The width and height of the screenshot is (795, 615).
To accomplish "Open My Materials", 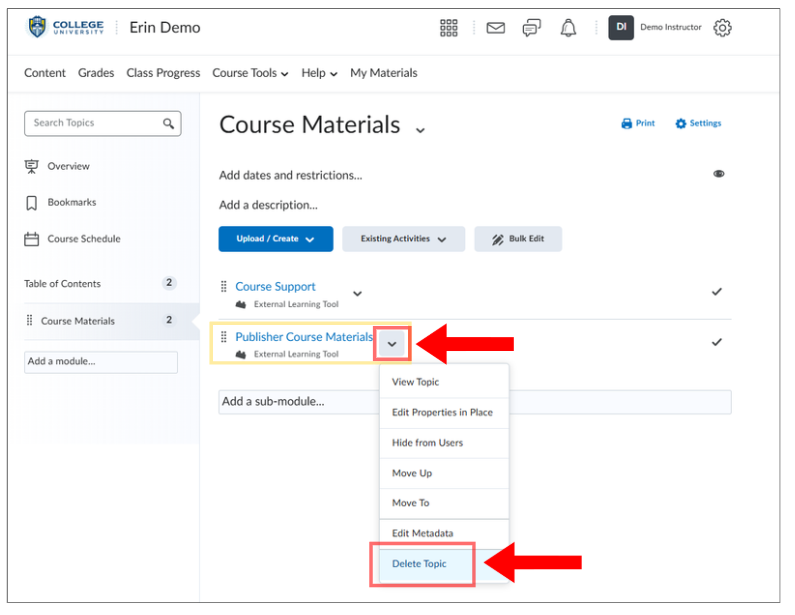I will pos(384,73).
